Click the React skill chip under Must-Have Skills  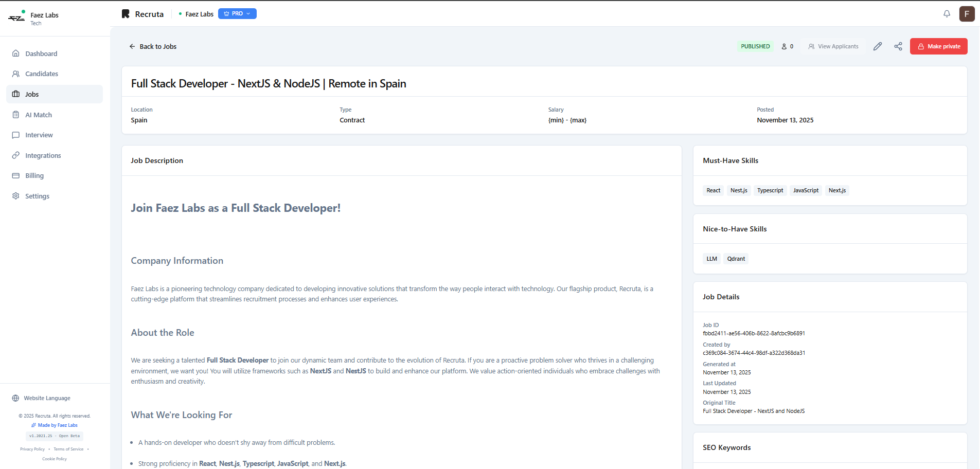[713, 190]
